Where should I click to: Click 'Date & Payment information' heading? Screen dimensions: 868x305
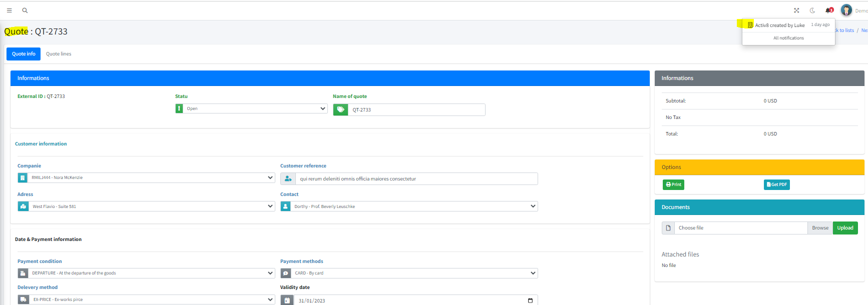click(x=48, y=239)
